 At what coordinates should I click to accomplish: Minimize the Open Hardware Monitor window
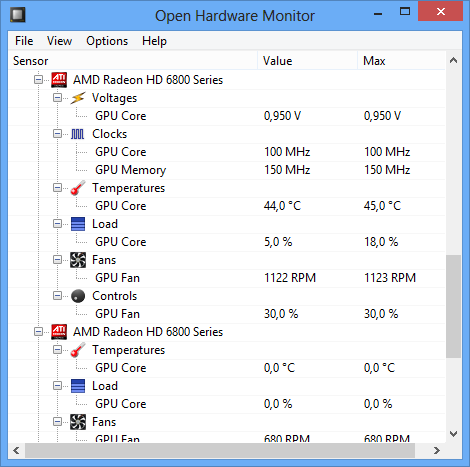click(x=378, y=13)
